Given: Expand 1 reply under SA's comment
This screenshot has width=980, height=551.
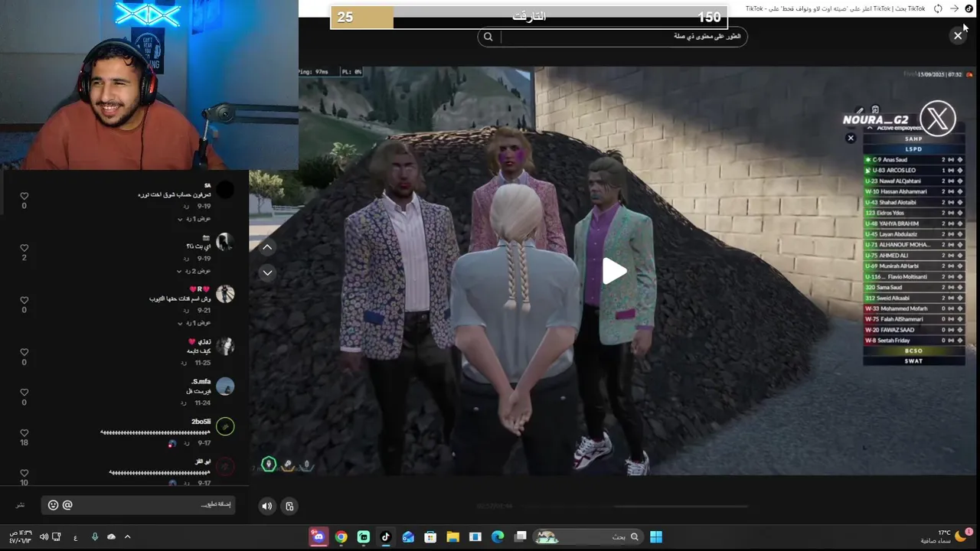Looking at the screenshot, I should point(194,219).
